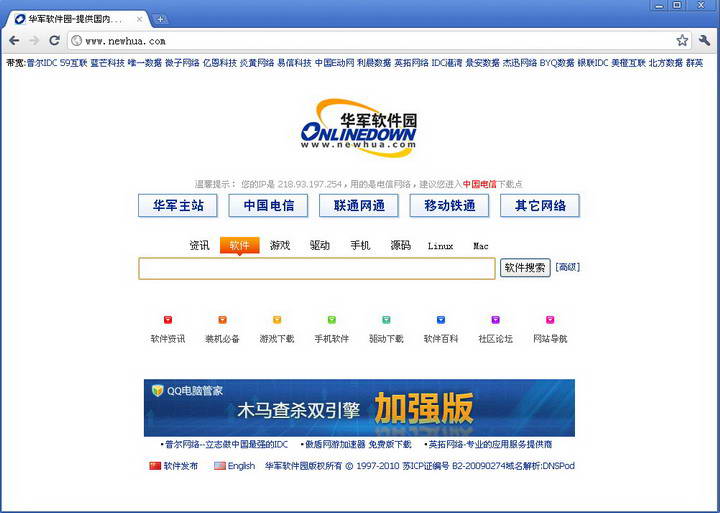Open the 中国E动网 link
Image resolution: width=720 pixels, height=513 pixels.
(x=334, y=63)
